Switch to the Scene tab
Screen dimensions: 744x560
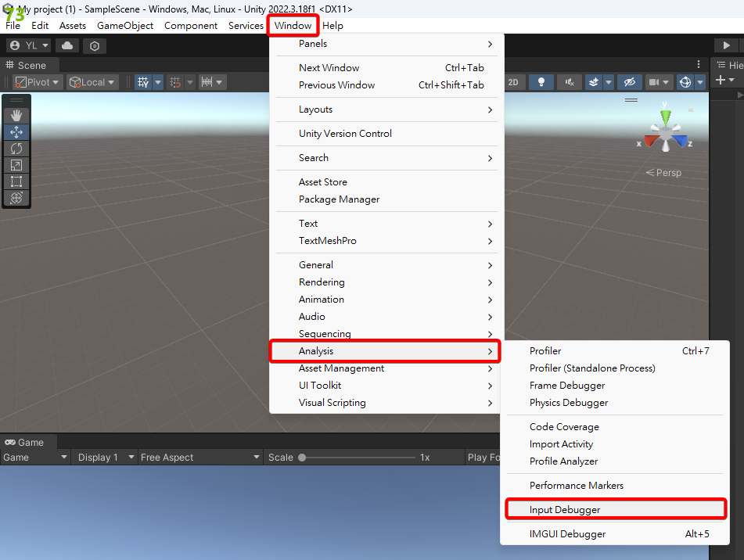click(28, 65)
